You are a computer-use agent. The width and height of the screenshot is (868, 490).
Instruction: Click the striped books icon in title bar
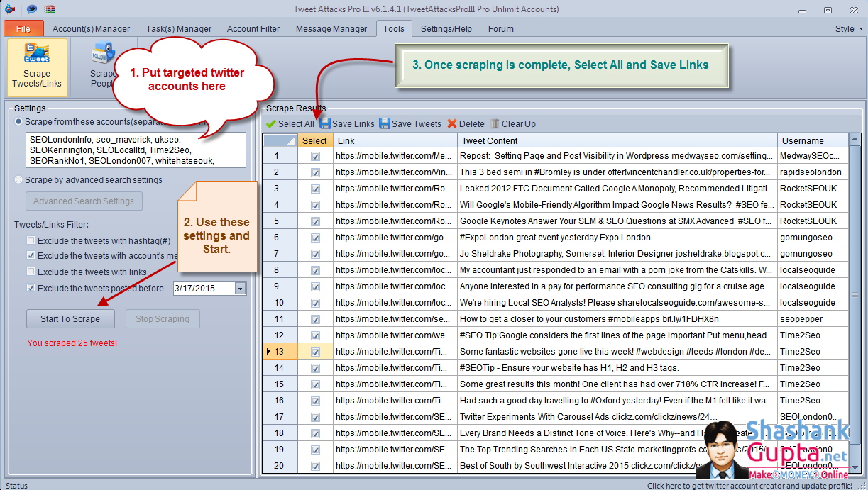(x=50, y=9)
